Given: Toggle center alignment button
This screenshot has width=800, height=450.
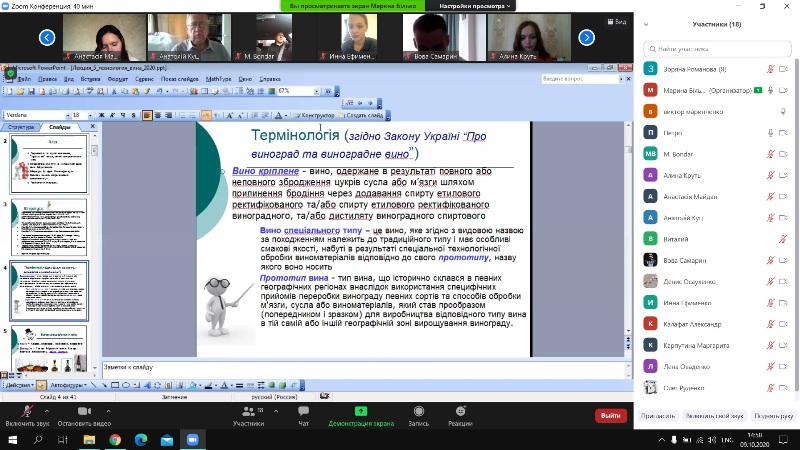Looking at the screenshot, I should (158, 115).
